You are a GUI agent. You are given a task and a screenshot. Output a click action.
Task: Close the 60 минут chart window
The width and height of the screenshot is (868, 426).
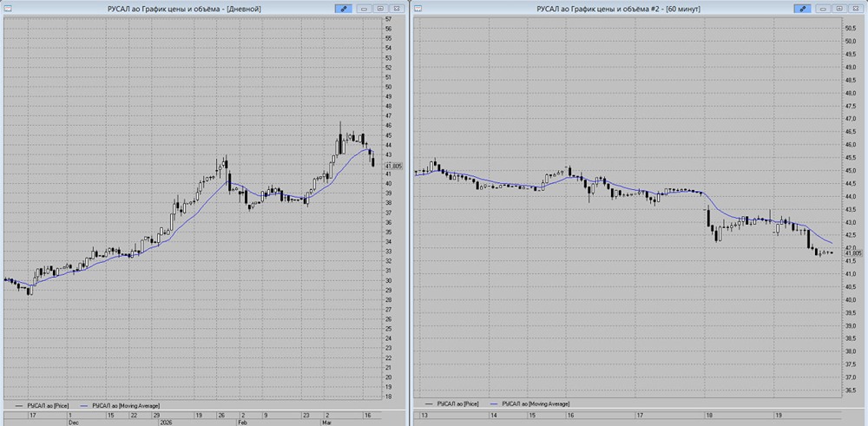855,9
